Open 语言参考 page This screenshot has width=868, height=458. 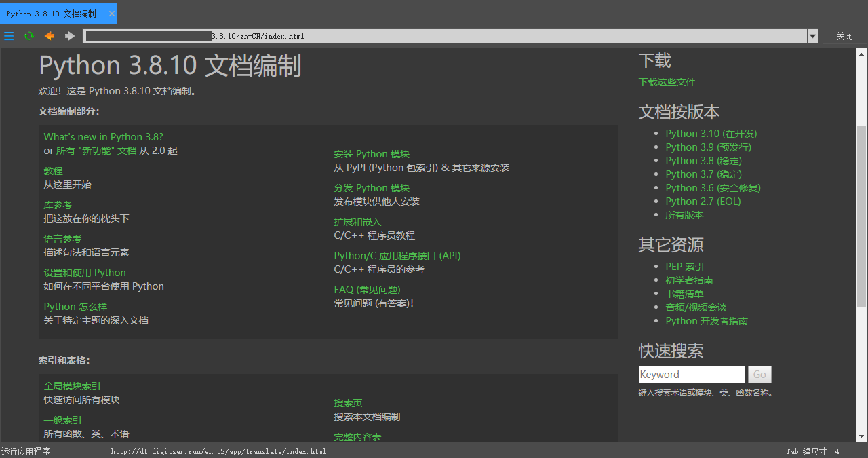click(62, 238)
